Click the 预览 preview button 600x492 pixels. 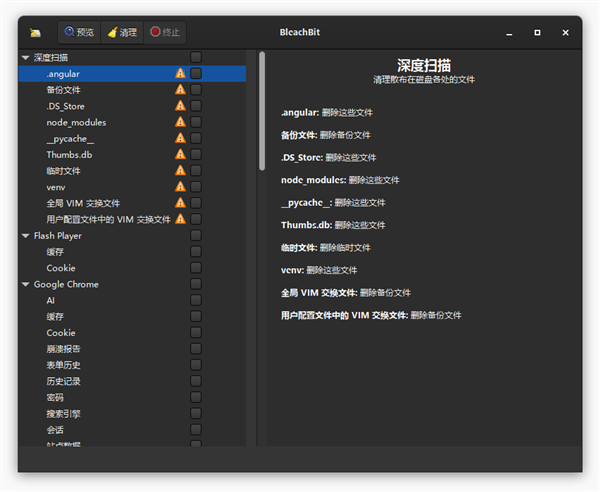79,32
